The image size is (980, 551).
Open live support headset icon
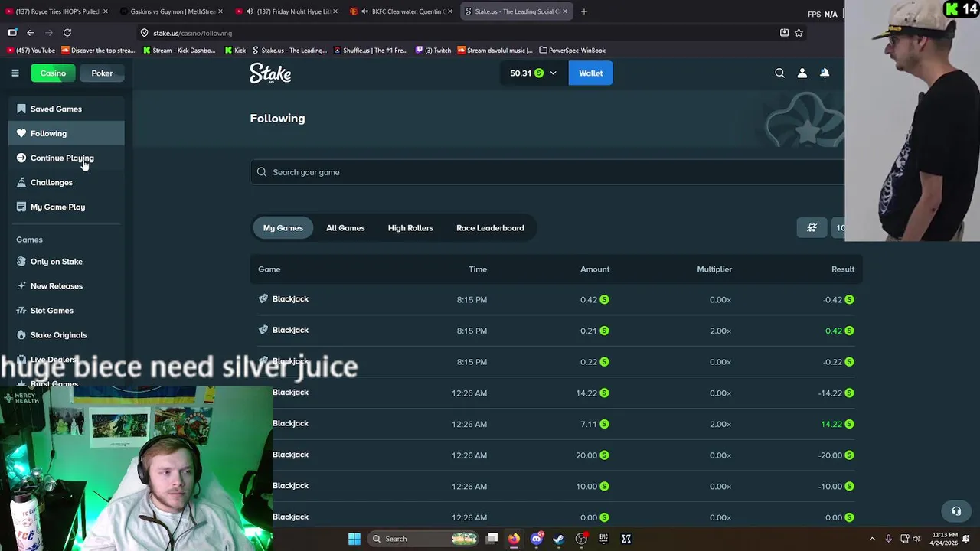pos(956,511)
